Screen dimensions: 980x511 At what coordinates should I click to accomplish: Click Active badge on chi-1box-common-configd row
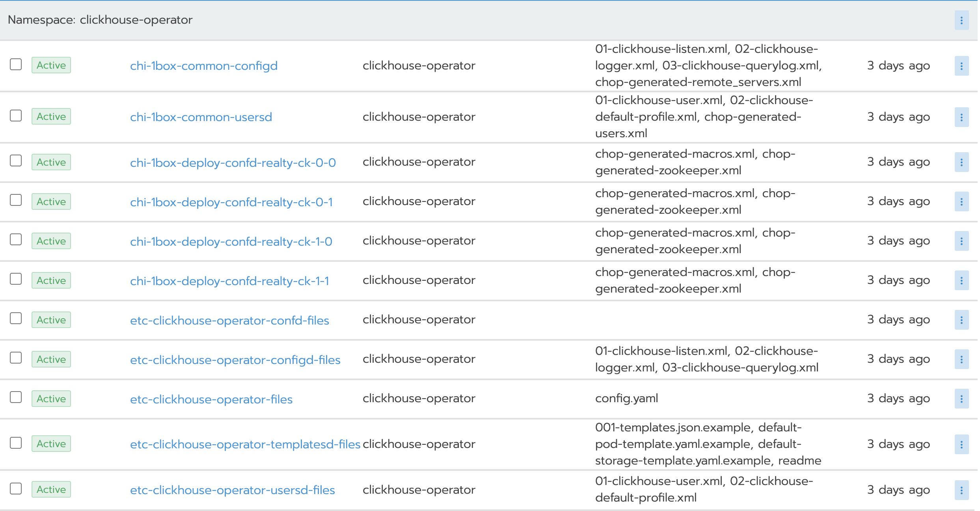coord(51,65)
